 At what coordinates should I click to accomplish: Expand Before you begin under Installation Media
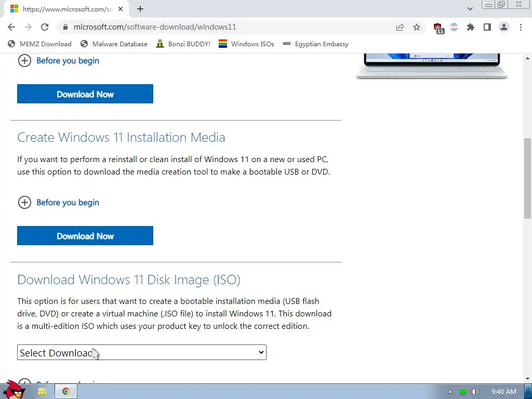58,203
